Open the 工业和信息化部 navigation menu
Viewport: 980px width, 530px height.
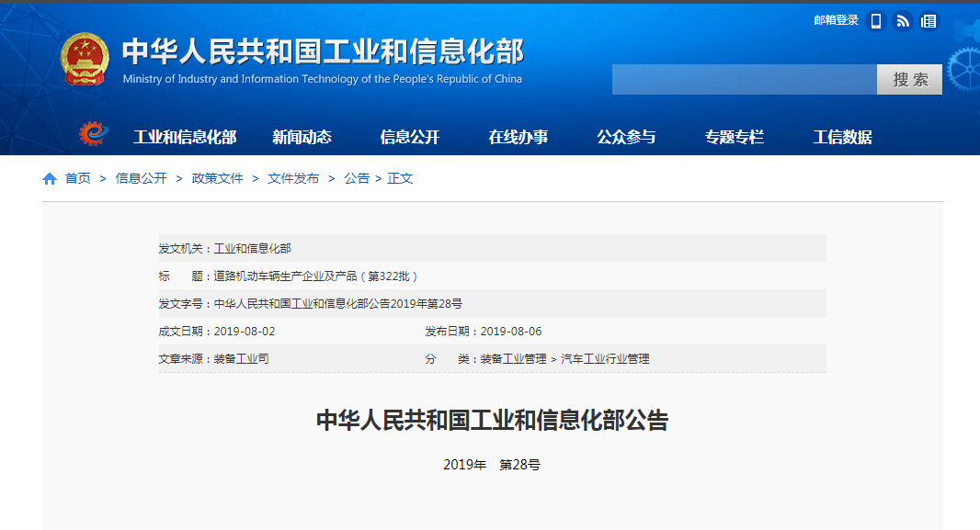click(185, 137)
